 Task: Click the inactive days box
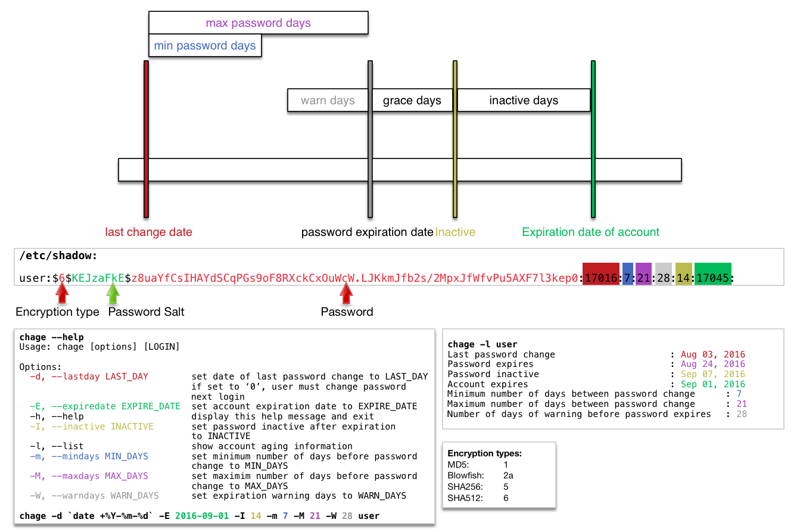click(x=523, y=100)
